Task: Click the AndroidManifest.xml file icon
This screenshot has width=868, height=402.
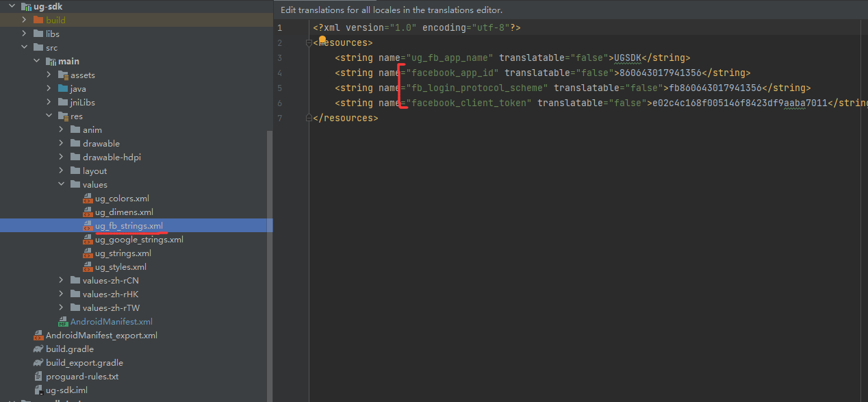Action: click(63, 322)
